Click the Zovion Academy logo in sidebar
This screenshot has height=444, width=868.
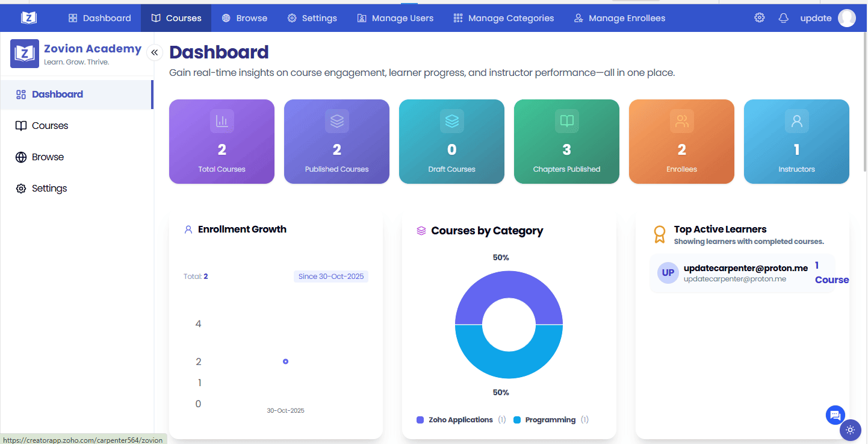pos(25,54)
